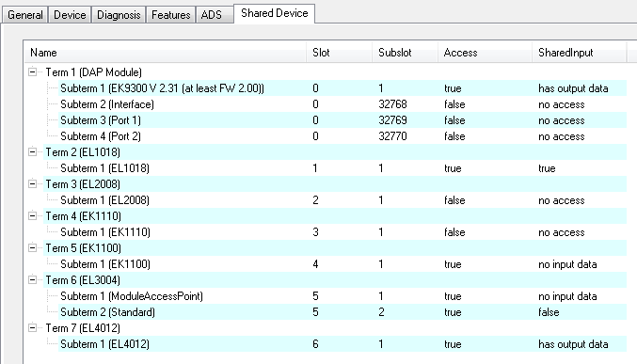Collapse the Term 2 (EL1018) node
This screenshot has height=364, width=637.
coord(32,152)
